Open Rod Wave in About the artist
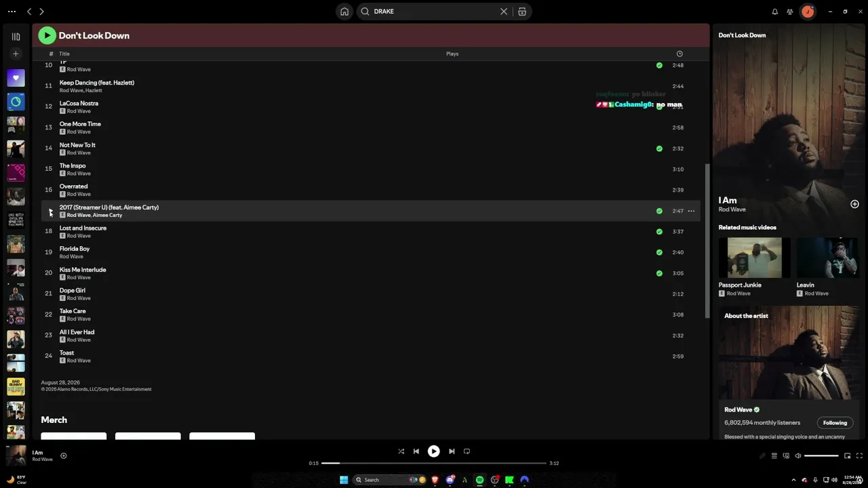 click(x=738, y=410)
